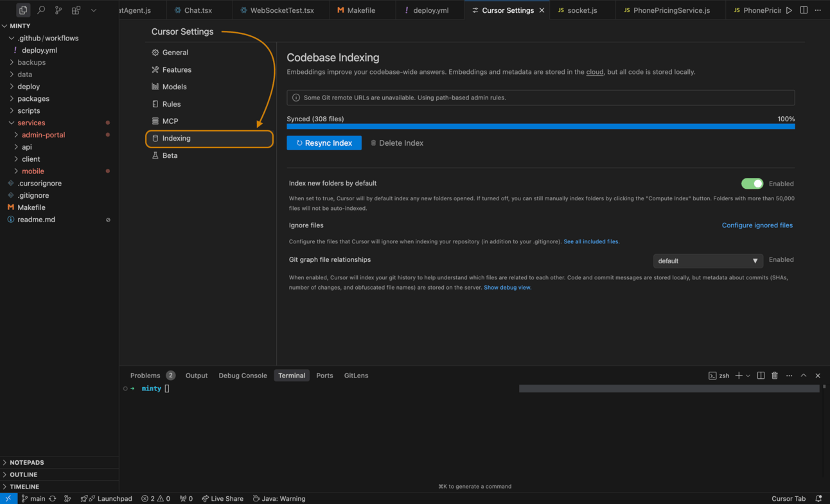The image size is (830, 504).
Task: Open errors and warnings count in status bar
Action: click(x=156, y=498)
